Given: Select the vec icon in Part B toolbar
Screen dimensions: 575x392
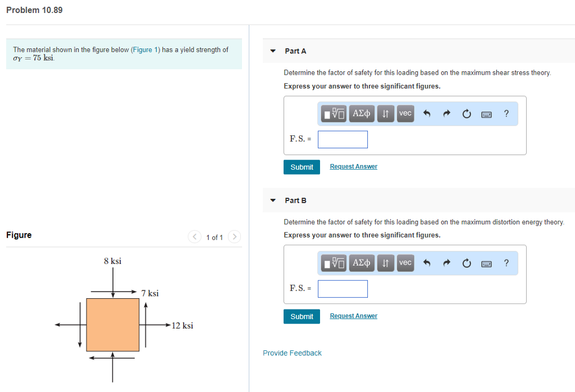Looking at the screenshot, I should click(x=405, y=263).
